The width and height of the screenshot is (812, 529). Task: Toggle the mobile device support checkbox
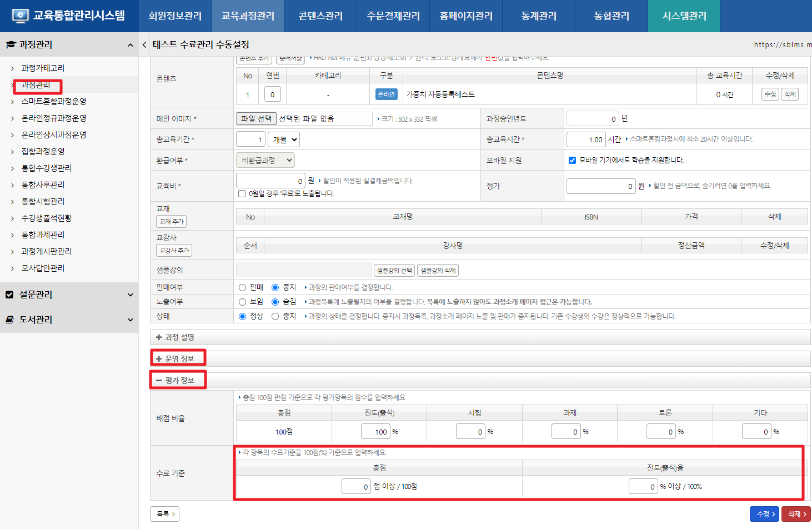click(x=572, y=160)
